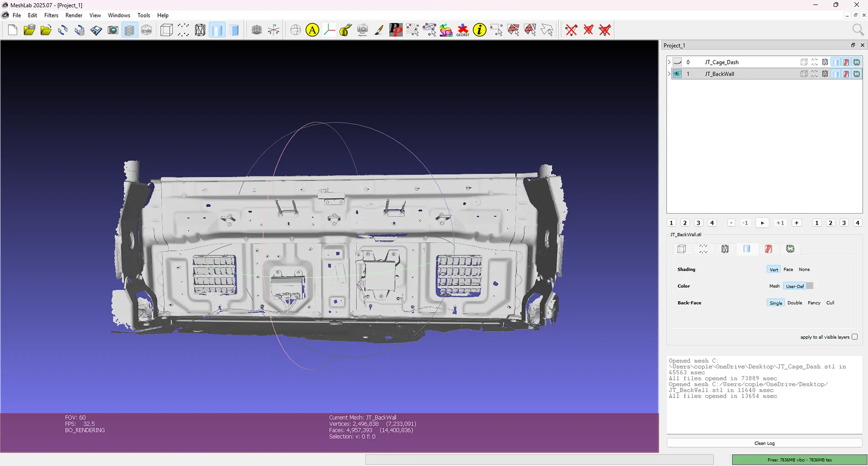Expand the JT_BackWall layer tree item
This screenshot has height=466, width=868.
[669, 74]
